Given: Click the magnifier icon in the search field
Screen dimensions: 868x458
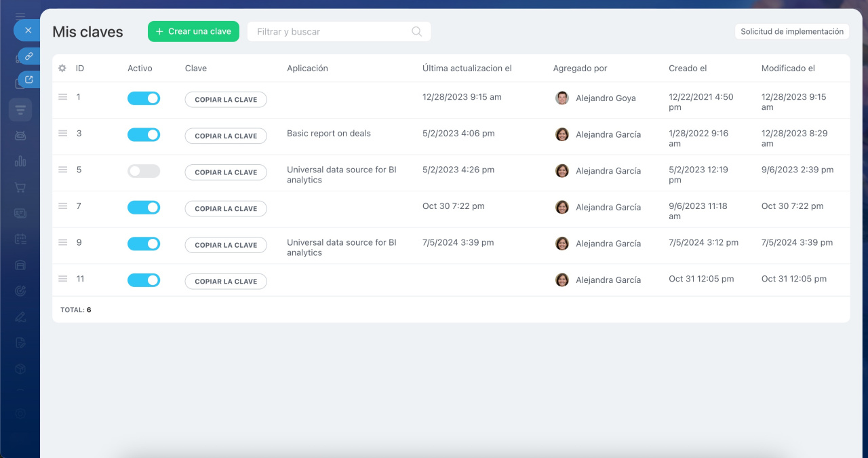Looking at the screenshot, I should (416, 31).
